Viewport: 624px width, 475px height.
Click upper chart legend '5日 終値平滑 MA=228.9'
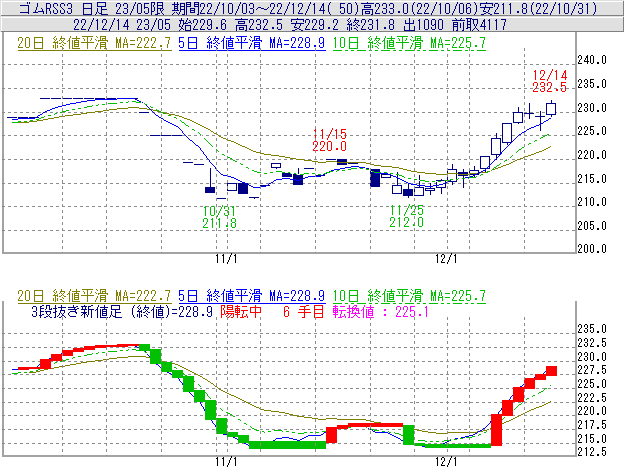click(x=252, y=43)
